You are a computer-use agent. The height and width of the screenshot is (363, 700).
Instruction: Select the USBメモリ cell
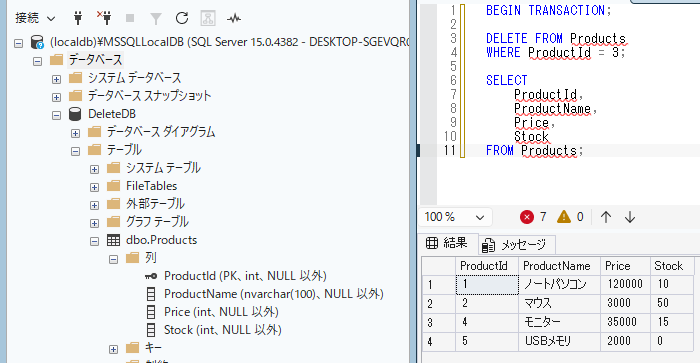point(559,342)
